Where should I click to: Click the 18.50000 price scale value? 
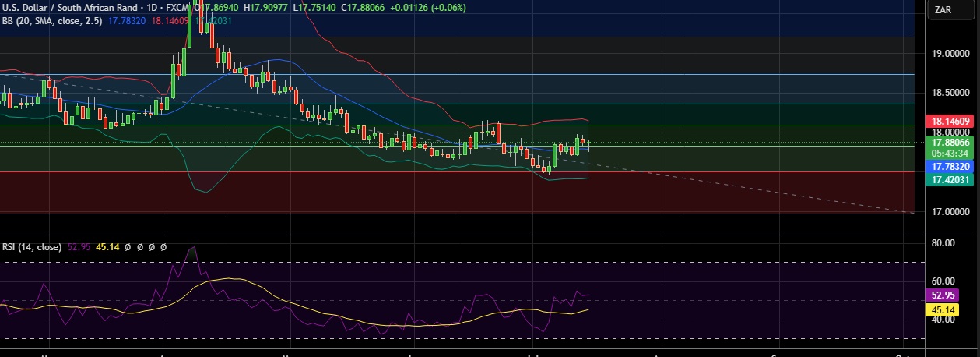click(950, 93)
